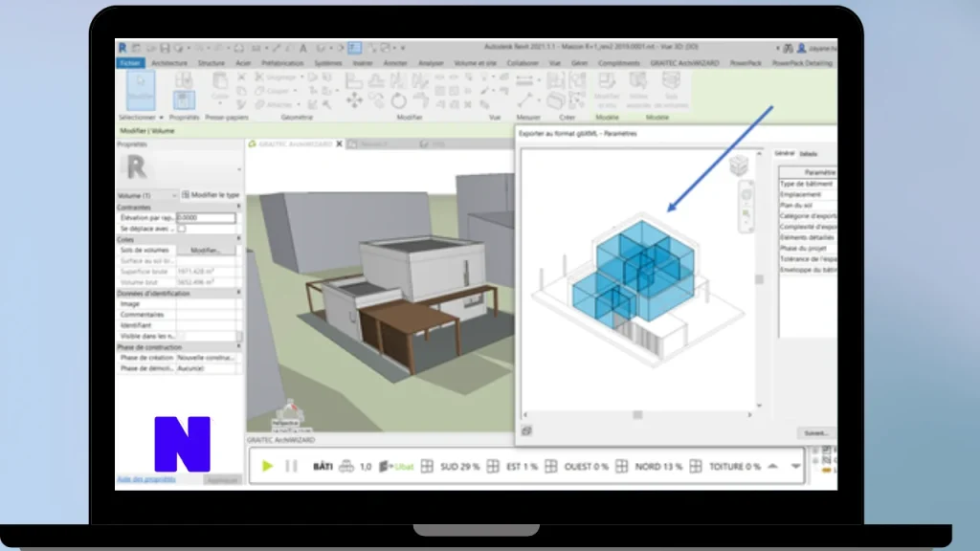Image resolution: width=980 pixels, height=551 pixels.
Task: Switch to the Détails tab in gbXML dialog
Action: (x=808, y=154)
